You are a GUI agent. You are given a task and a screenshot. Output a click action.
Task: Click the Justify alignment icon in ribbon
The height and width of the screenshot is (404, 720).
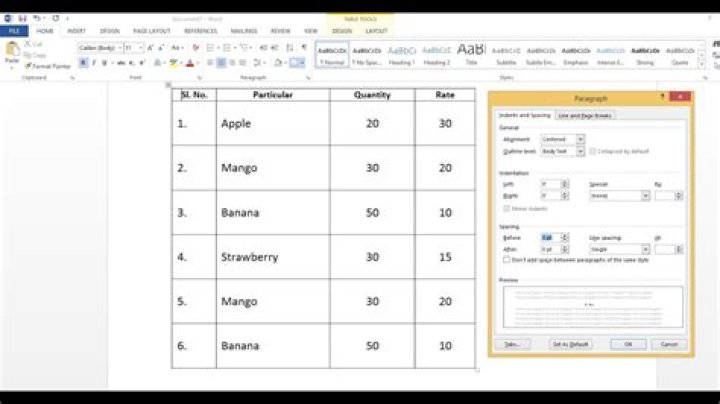click(243, 62)
